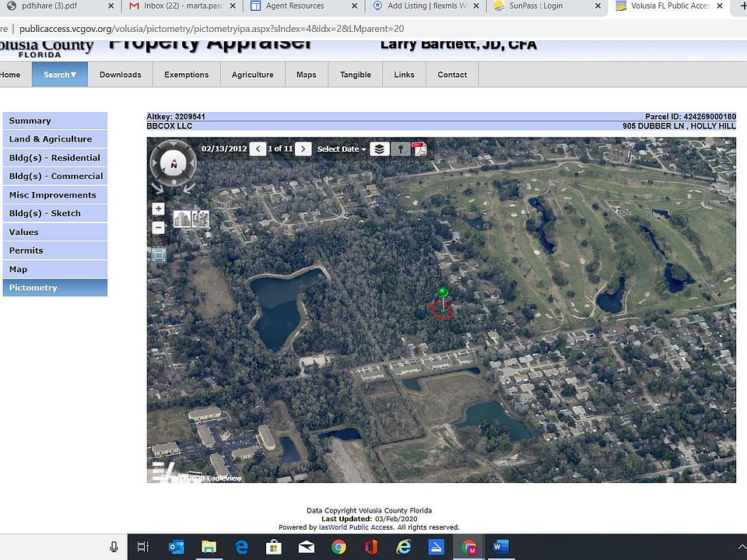Click the taskbar microphone icon
Image resolution: width=747 pixels, height=560 pixels.
(x=114, y=547)
